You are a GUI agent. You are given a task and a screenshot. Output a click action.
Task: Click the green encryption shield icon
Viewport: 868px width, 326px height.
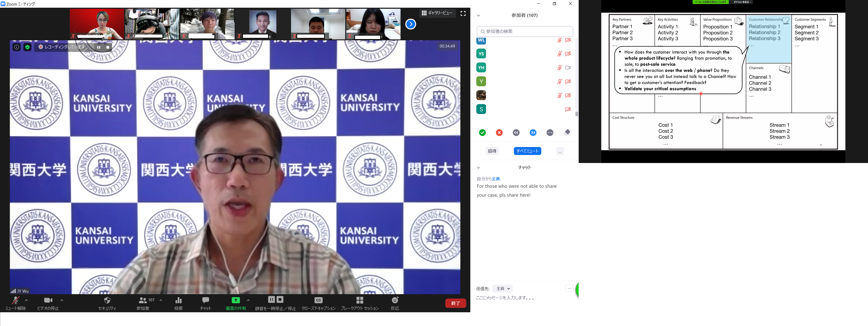click(x=27, y=47)
